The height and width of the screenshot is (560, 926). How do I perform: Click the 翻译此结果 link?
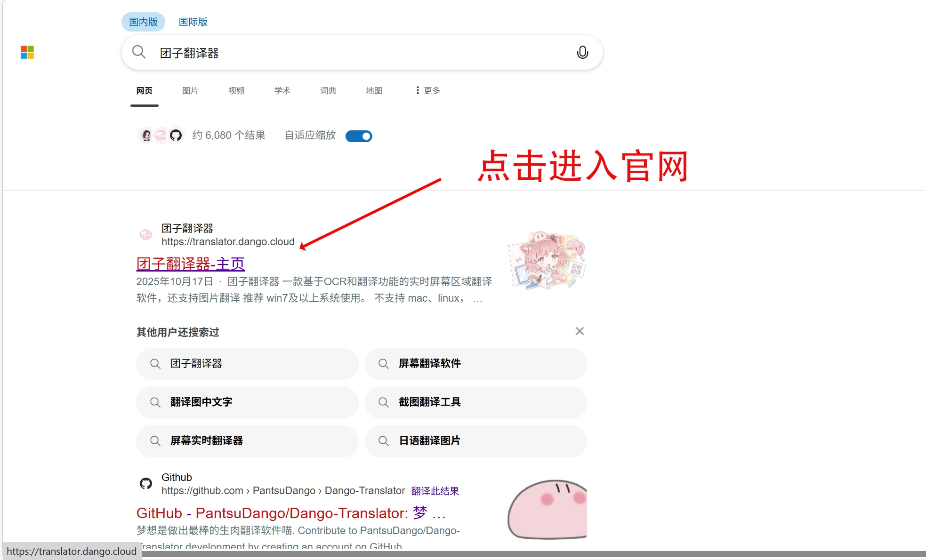tap(435, 491)
